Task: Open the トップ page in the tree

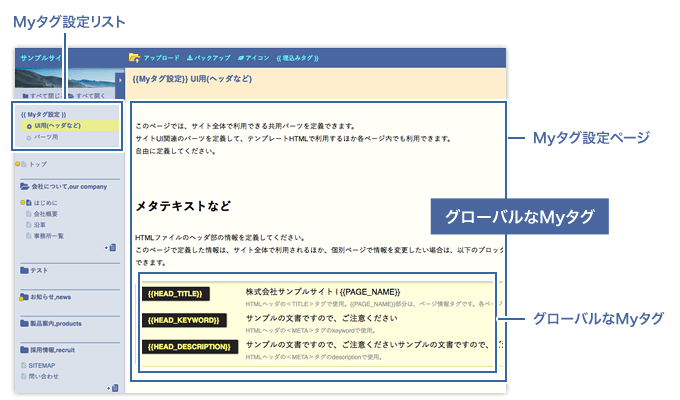Action: (x=37, y=163)
